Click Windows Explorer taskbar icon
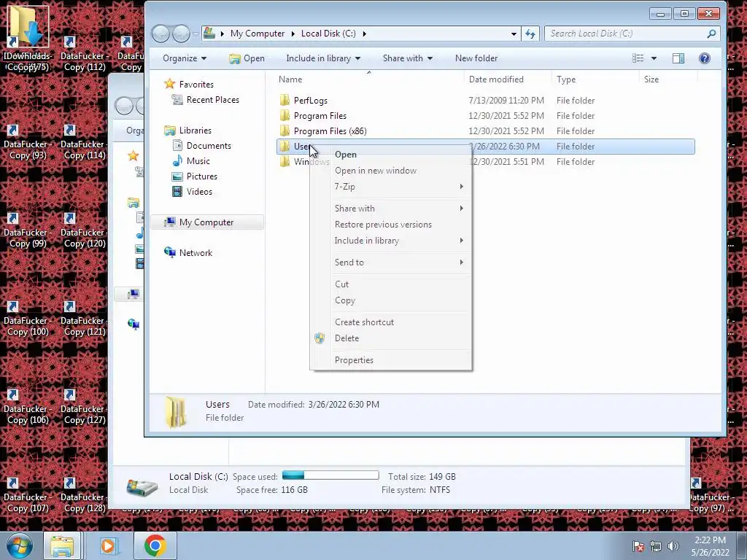Viewport: 747px width, 560px height. (x=63, y=545)
